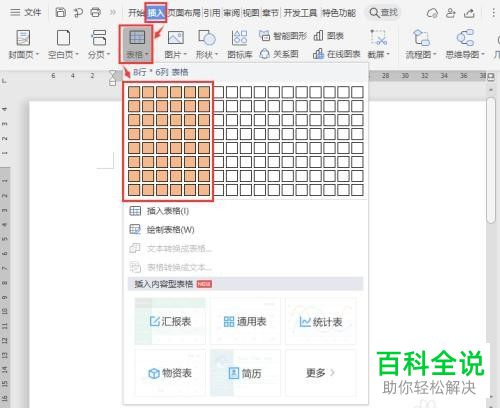Image resolution: width=500 pixels, height=408 pixels.
Task: Expand the 封面页 dropdown arrow
Action: click(x=37, y=54)
